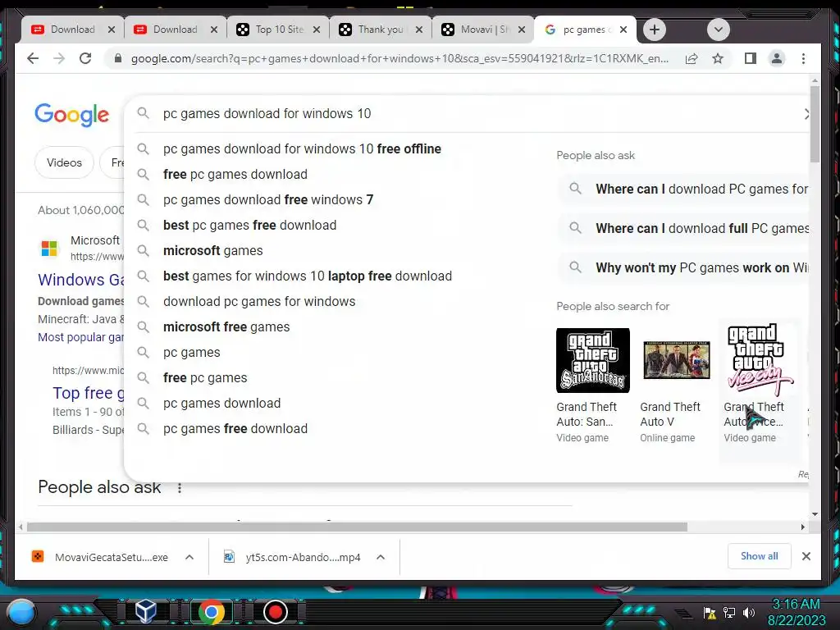The height and width of the screenshot is (630, 840).
Task: Click the Google logo
Action: click(x=72, y=115)
